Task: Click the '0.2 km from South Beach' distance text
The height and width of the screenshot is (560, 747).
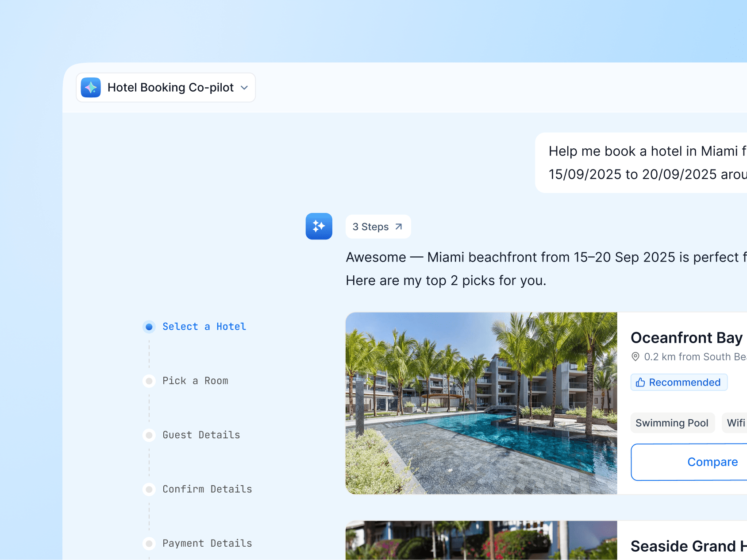Action: (695, 357)
